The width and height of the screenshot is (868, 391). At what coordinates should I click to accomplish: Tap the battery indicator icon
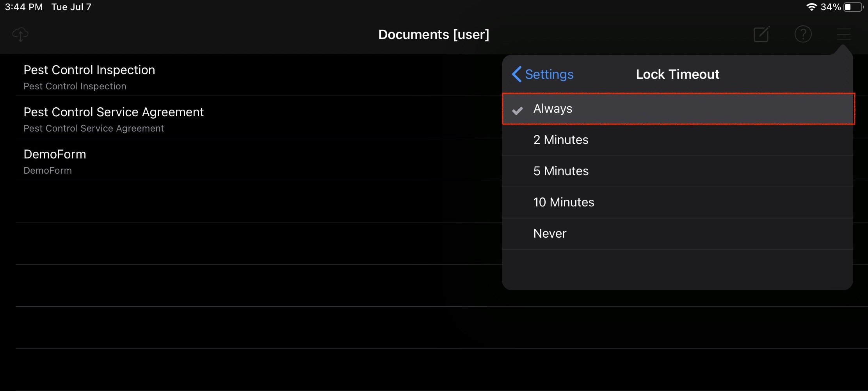[x=854, y=7]
